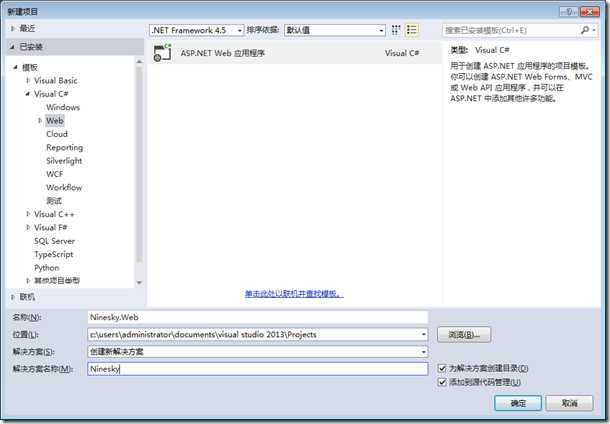Select the SQL Server category

(x=54, y=241)
